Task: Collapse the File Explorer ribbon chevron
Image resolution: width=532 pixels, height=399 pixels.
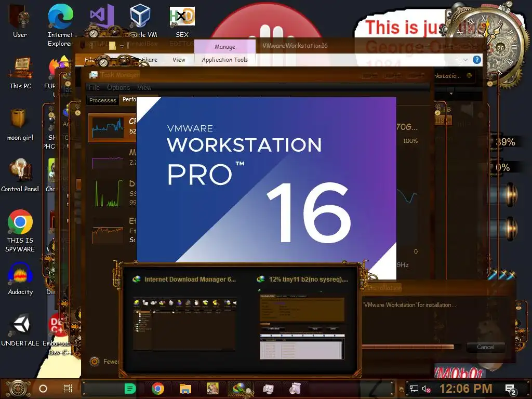Action: (x=465, y=60)
